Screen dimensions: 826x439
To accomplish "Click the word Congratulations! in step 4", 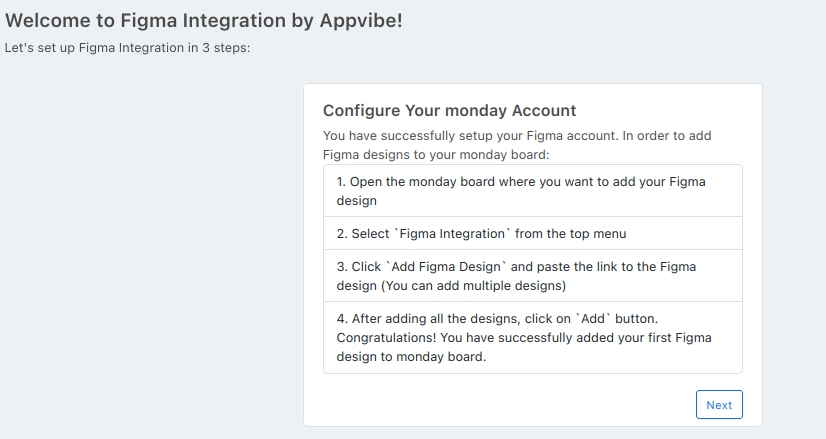I will pyautogui.click(x=387, y=338).
